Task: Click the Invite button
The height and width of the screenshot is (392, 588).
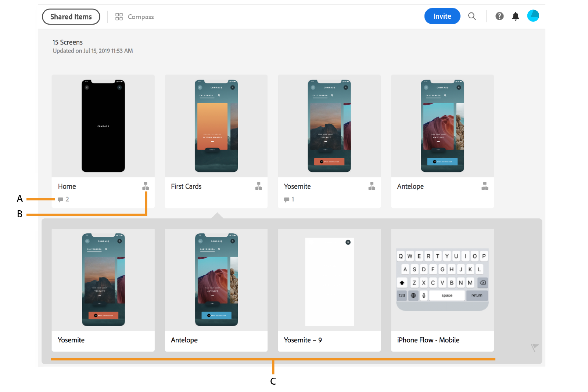Action: coord(442,16)
